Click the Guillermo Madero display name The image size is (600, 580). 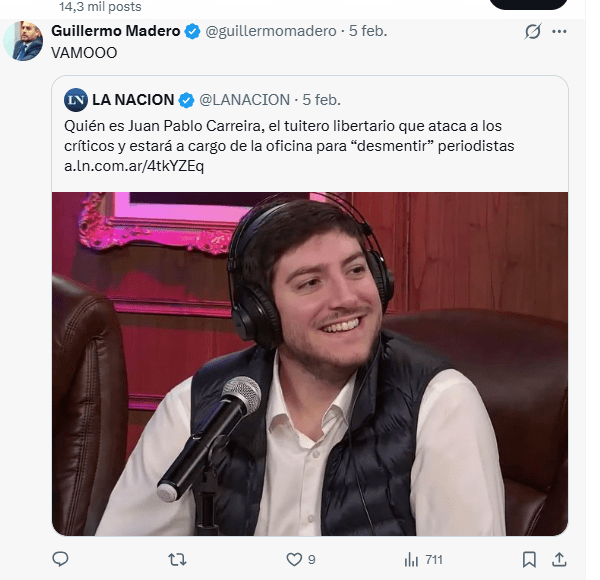point(116,31)
